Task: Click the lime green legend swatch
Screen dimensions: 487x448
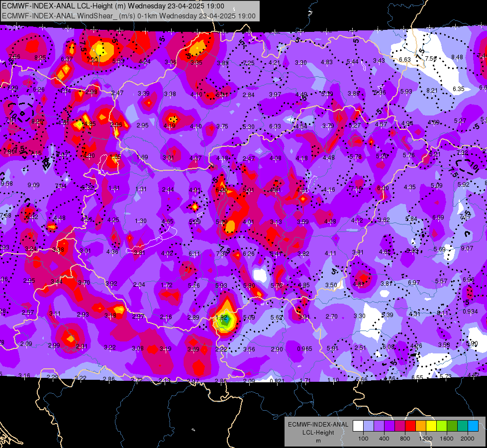Action: (x=442, y=426)
